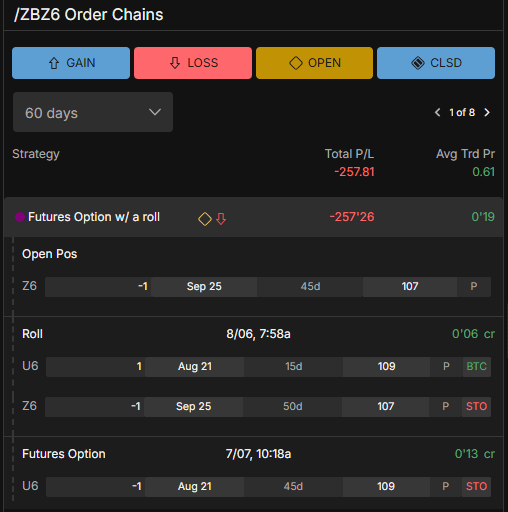The height and width of the screenshot is (512, 508).
Task: Click the purple strategy color dot
Action: (20, 217)
